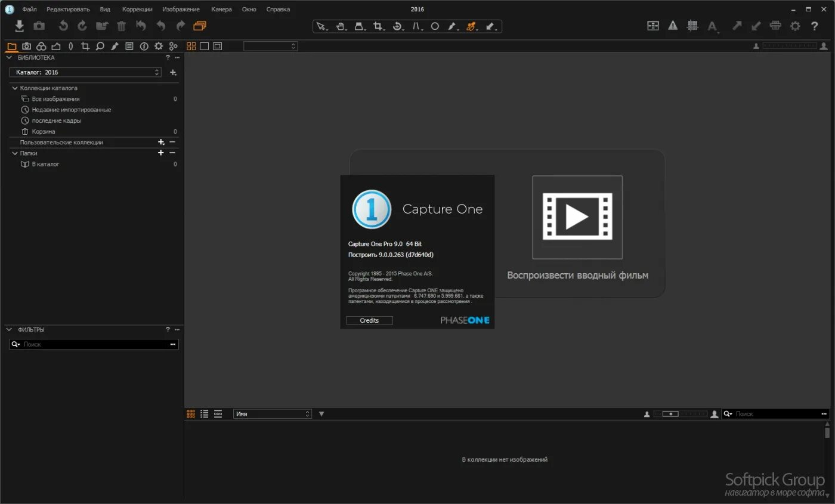Image resolution: width=835 pixels, height=504 pixels.
Task: Click the Capture camera icon in top toolbar
Action: [x=39, y=26]
